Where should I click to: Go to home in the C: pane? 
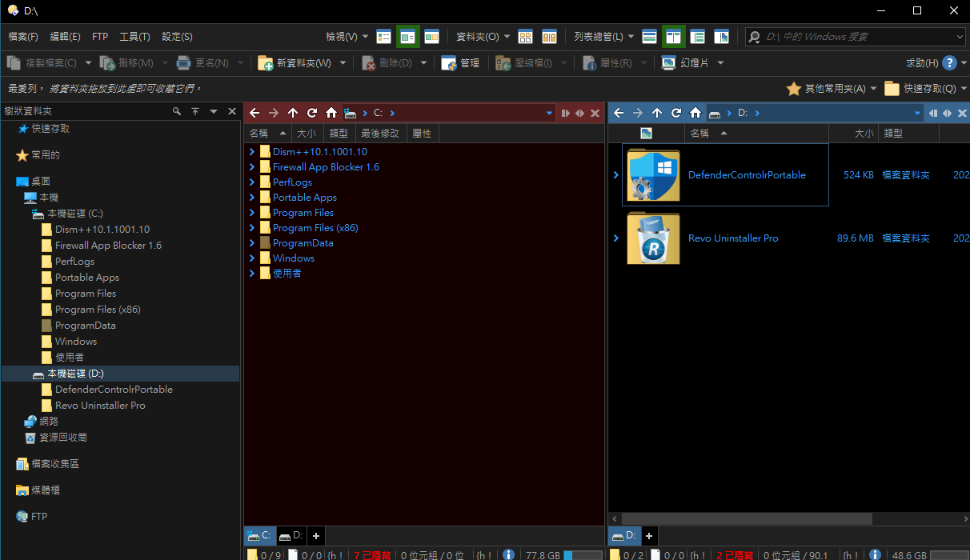[331, 113]
